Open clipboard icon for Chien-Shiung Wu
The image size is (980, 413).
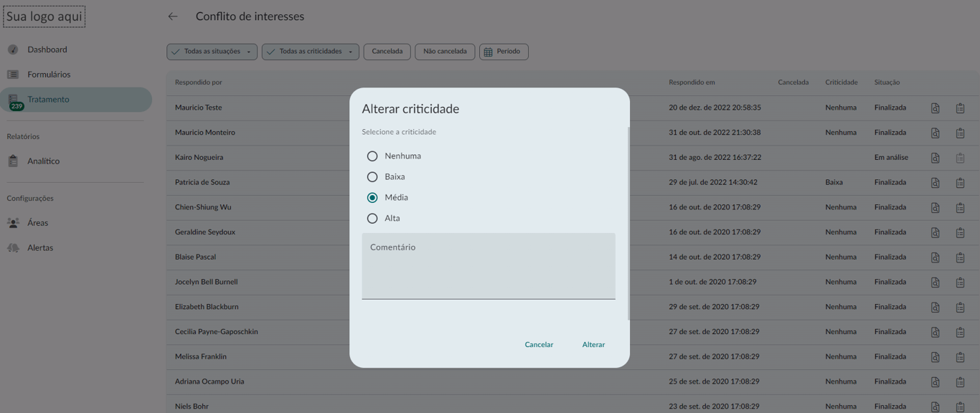coord(960,208)
